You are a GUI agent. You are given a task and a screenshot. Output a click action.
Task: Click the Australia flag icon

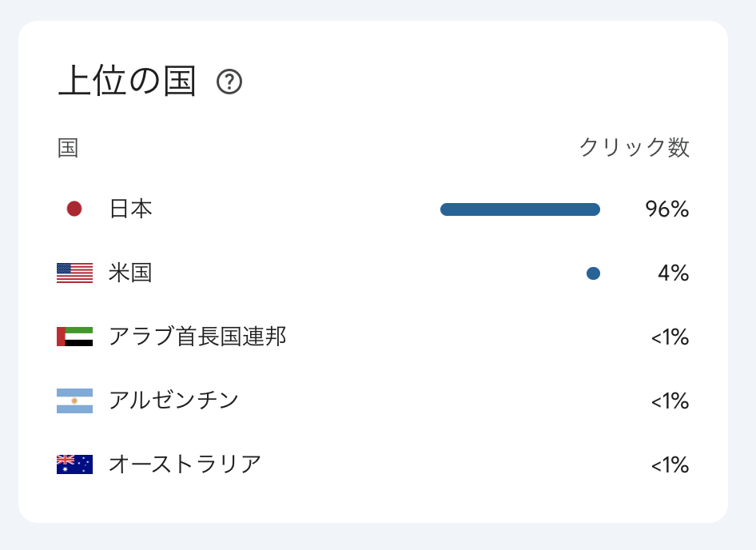[74, 464]
